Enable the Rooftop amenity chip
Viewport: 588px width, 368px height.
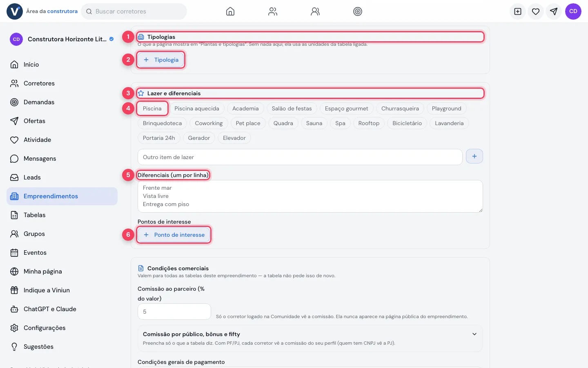[x=369, y=123]
